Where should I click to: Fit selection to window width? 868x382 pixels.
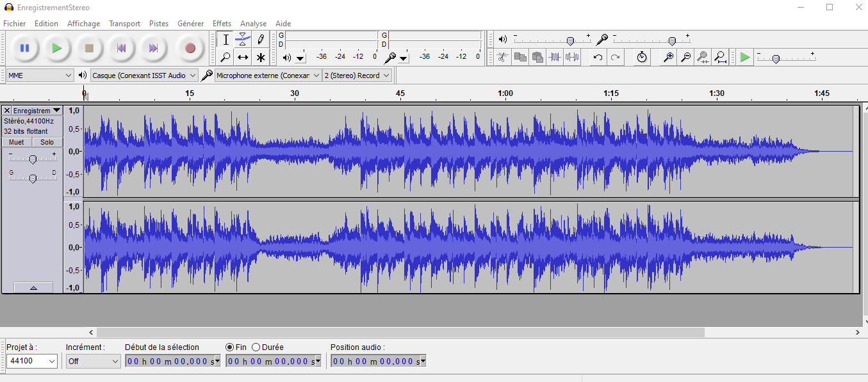(x=703, y=58)
